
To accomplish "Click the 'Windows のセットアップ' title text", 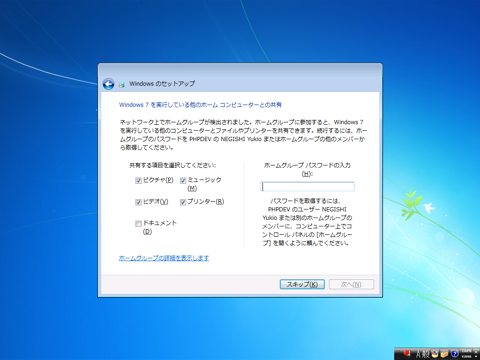I will [x=162, y=84].
